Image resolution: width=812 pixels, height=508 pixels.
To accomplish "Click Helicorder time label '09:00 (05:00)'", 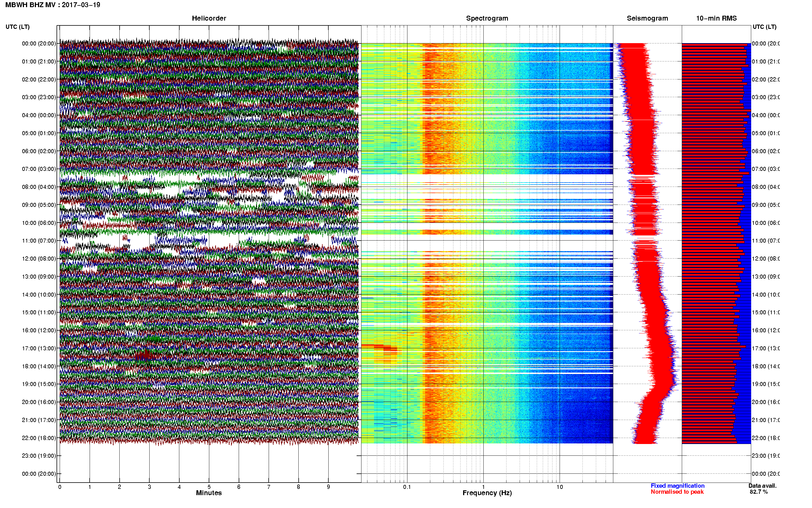I will coord(39,205).
